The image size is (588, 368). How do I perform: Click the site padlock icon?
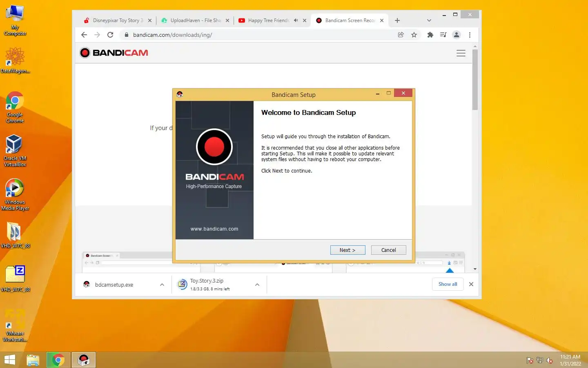point(127,35)
